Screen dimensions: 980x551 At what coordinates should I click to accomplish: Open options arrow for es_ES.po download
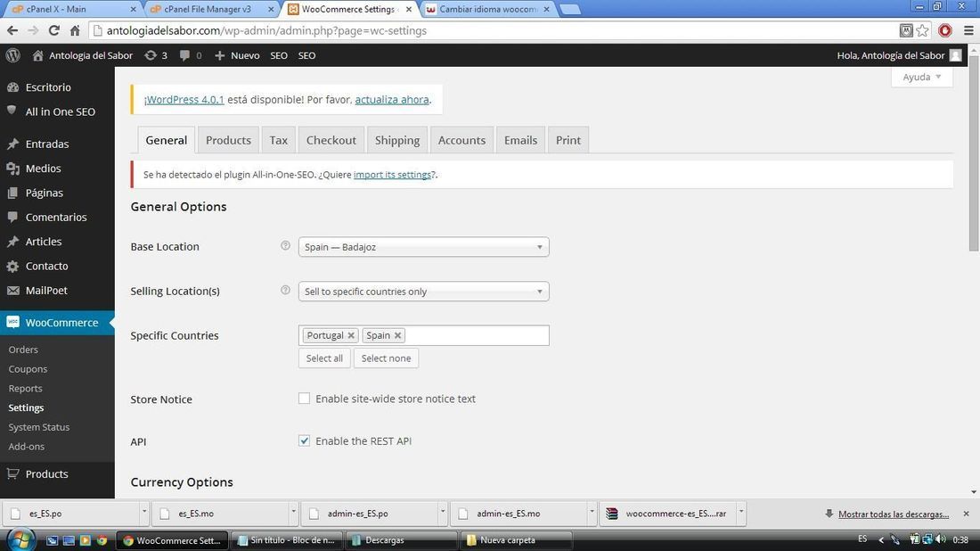click(x=143, y=513)
